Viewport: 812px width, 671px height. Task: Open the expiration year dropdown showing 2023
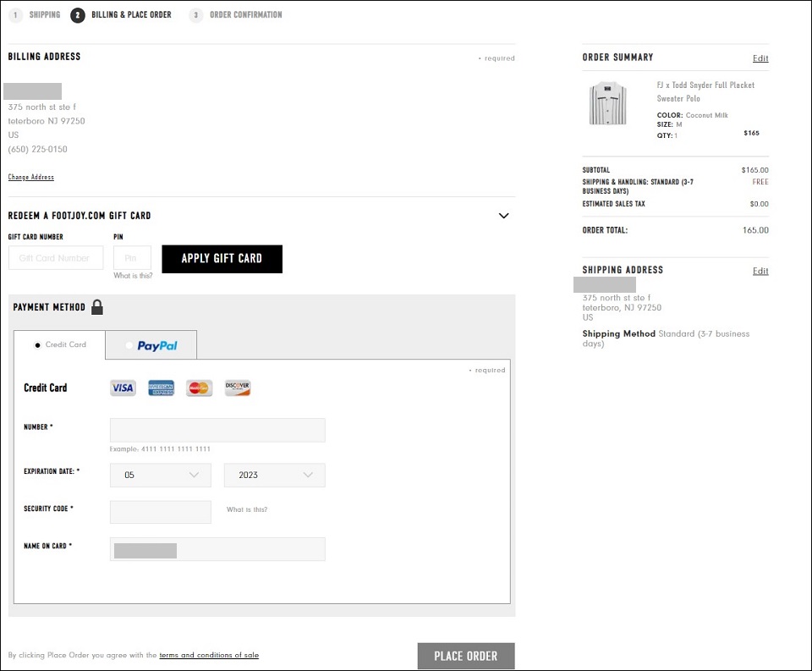pos(274,476)
